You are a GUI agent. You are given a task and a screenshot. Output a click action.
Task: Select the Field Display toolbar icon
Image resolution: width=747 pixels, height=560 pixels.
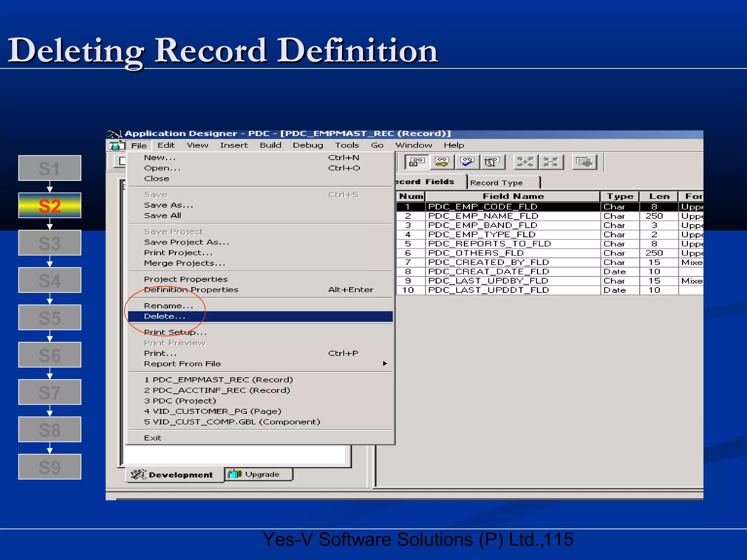417,162
